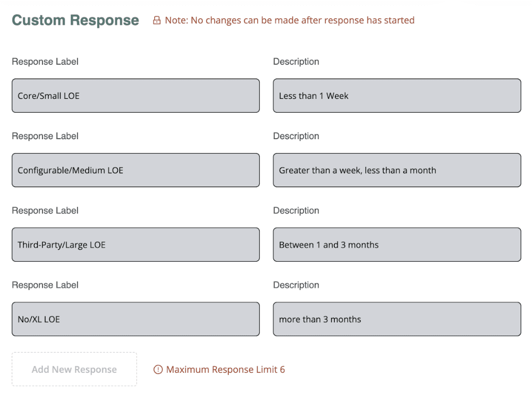Click the warning icon near Maximum Response Limit
This screenshot has width=532, height=395.
point(158,369)
